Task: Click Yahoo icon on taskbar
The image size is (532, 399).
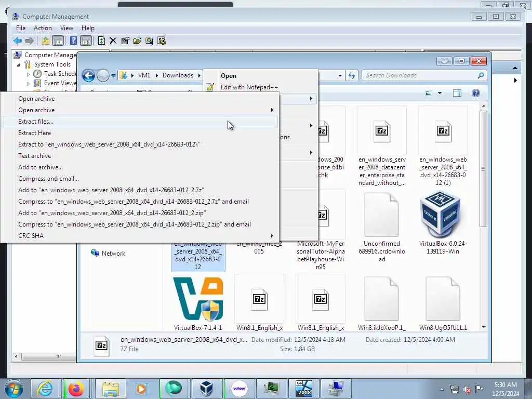Action: coord(239,389)
